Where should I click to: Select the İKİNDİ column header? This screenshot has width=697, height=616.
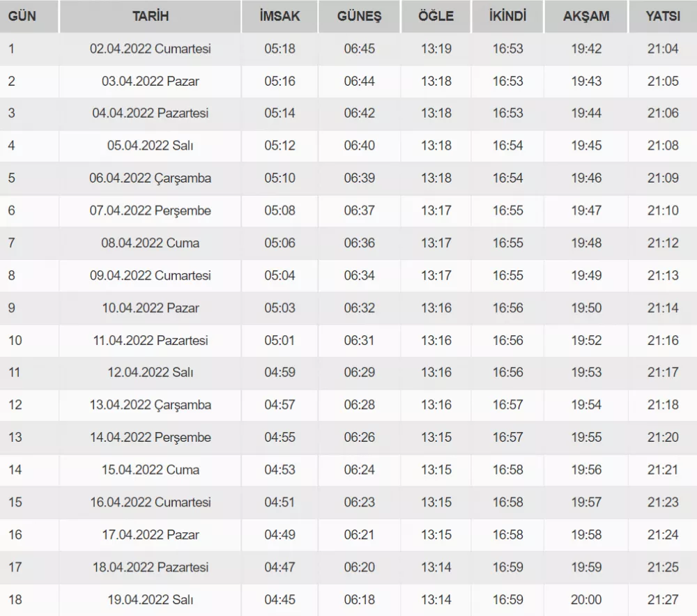coord(508,16)
